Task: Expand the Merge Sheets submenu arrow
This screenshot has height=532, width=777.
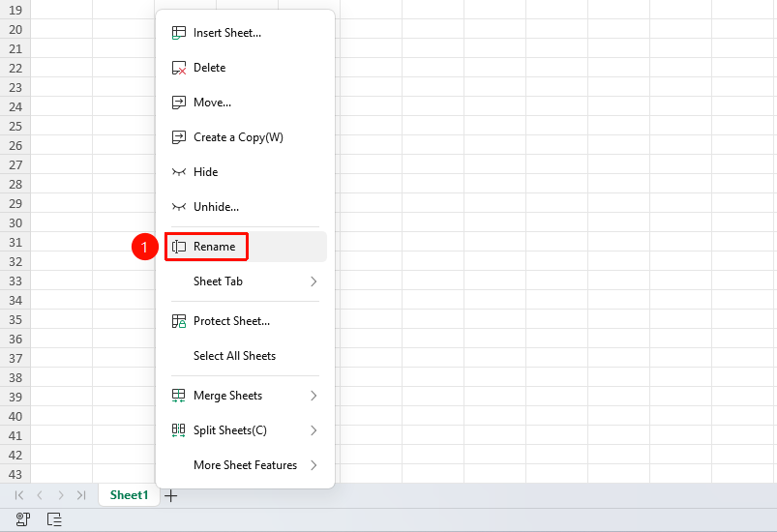Action: point(314,396)
